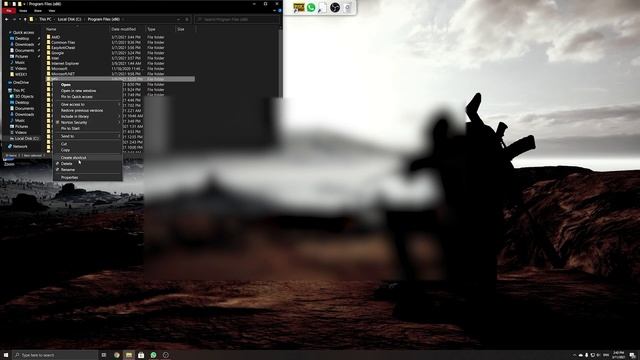Viewport: 640px width, 360px height.
Task: Open Microsoft Store from the taskbar
Action: click(x=141, y=356)
